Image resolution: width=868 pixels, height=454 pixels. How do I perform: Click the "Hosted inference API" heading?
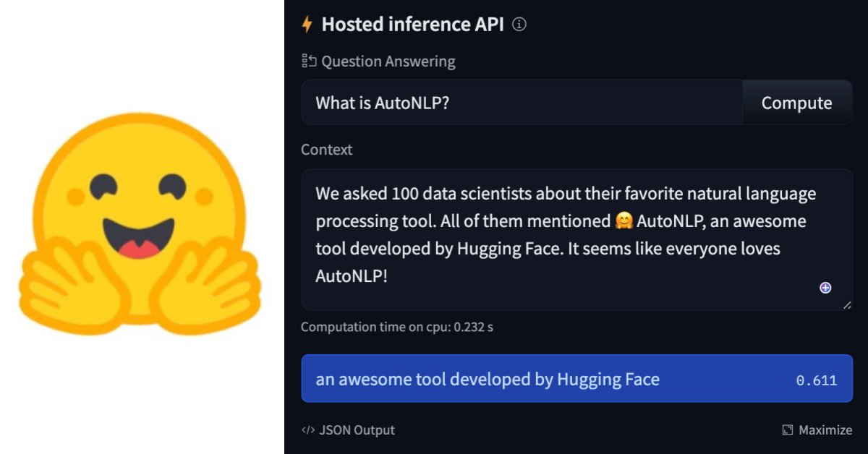click(413, 25)
